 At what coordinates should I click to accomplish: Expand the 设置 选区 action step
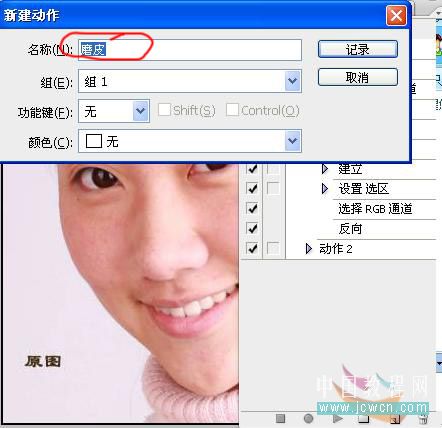tap(325, 189)
